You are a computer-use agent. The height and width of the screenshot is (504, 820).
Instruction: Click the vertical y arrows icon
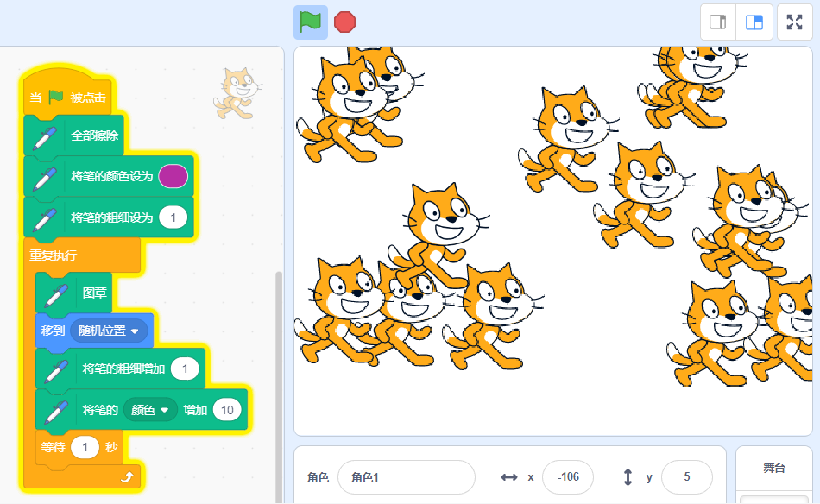pos(628,477)
